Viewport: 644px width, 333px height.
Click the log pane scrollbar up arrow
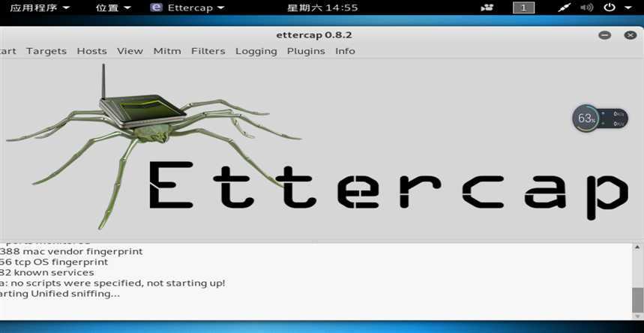637,247
